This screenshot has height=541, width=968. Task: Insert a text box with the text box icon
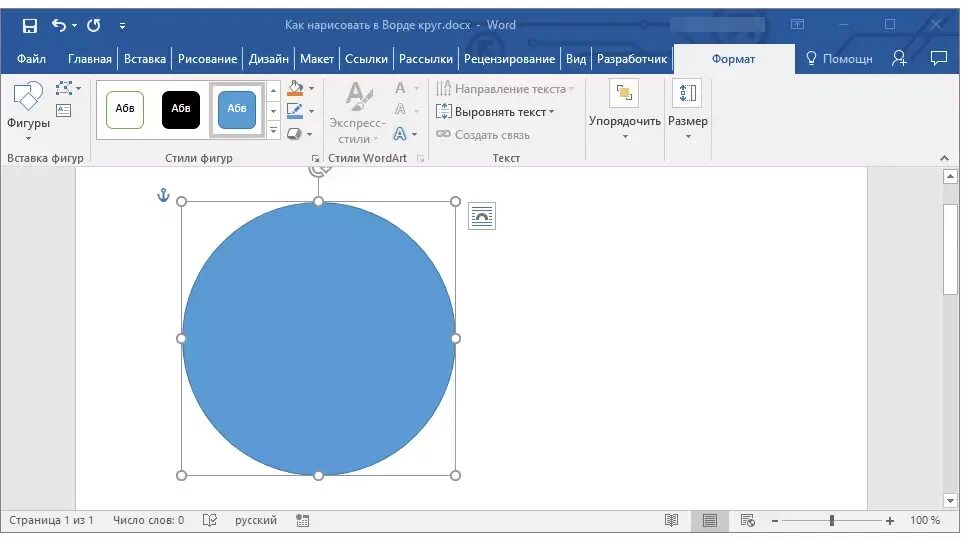point(64,111)
